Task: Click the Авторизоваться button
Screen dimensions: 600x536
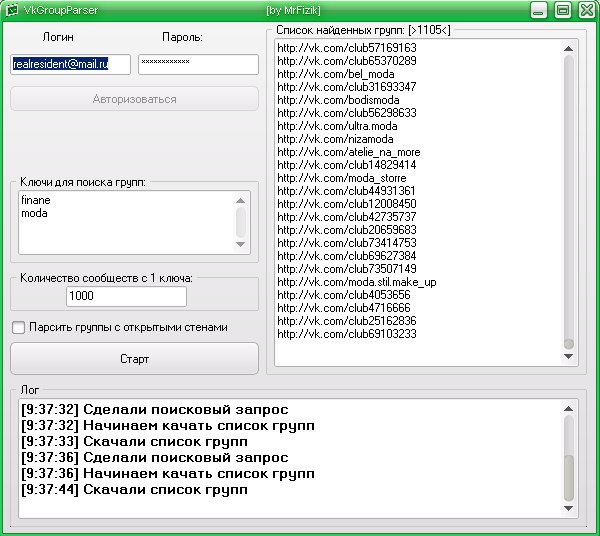Action: [134, 99]
